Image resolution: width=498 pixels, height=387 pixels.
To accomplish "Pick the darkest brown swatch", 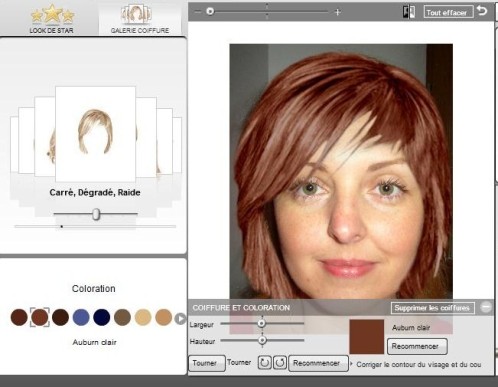I will (x=60, y=317).
